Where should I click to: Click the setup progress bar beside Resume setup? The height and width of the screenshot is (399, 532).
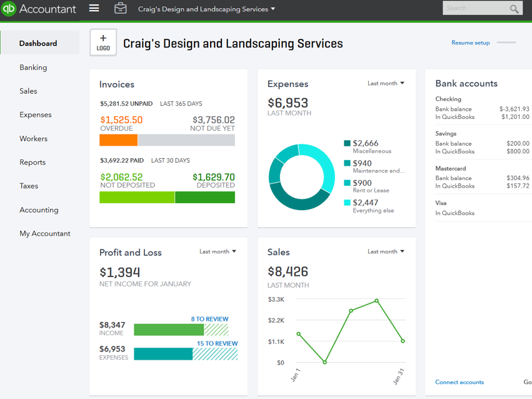pos(506,43)
